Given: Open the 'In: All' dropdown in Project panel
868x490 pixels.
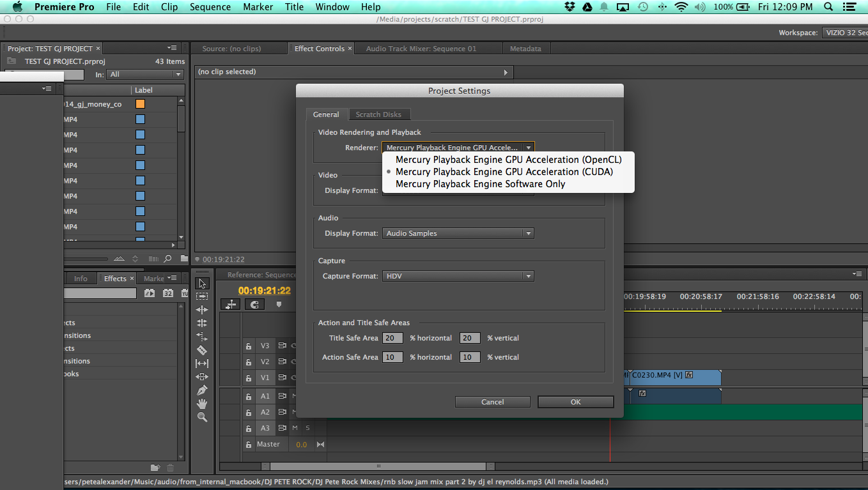Looking at the screenshot, I should 145,74.
